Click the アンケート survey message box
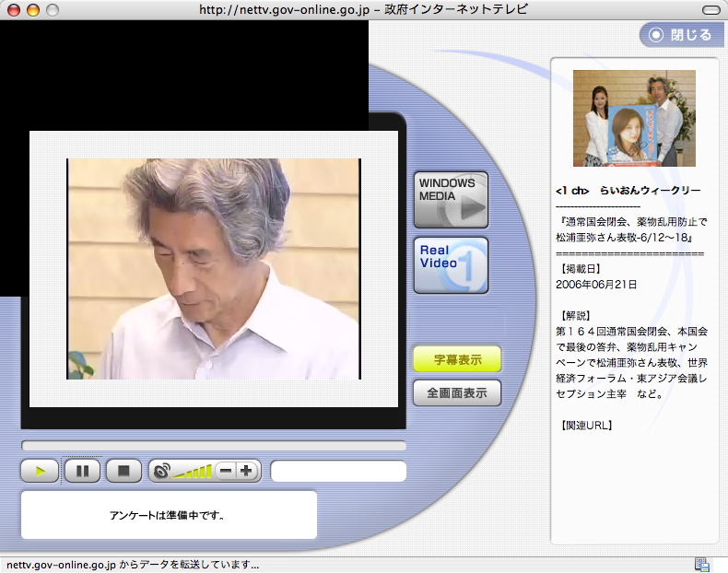Viewport: 728px width, 573px height. click(x=169, y=515)
